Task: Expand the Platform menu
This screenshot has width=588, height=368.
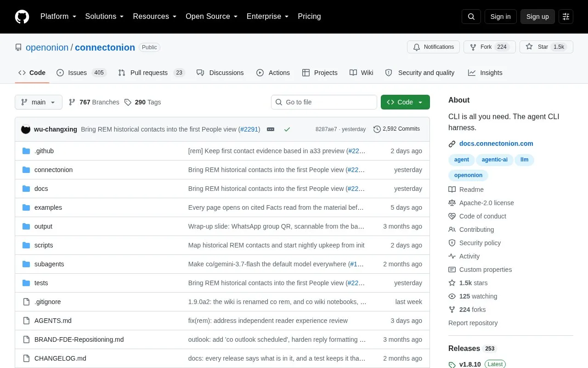Action: (58, 17)
